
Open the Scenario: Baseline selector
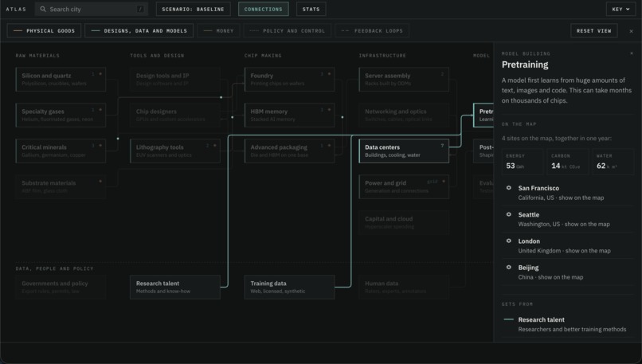[193, 9]
